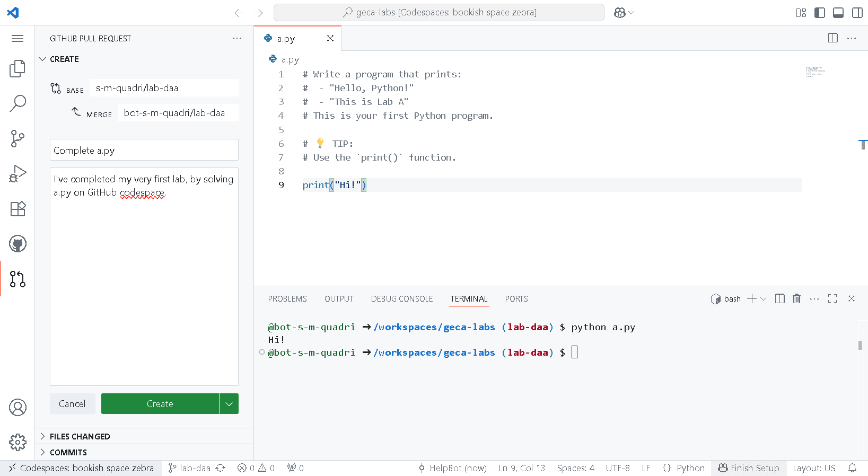Close the a.py editor tab

click(330, 38)
